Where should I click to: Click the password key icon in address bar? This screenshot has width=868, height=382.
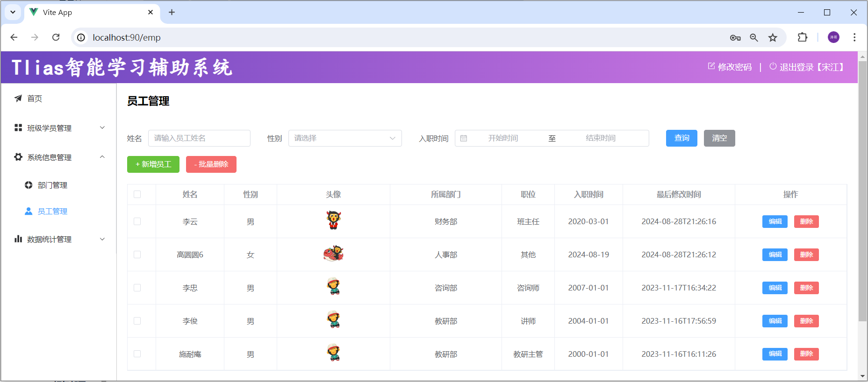[x=735, y=37]
